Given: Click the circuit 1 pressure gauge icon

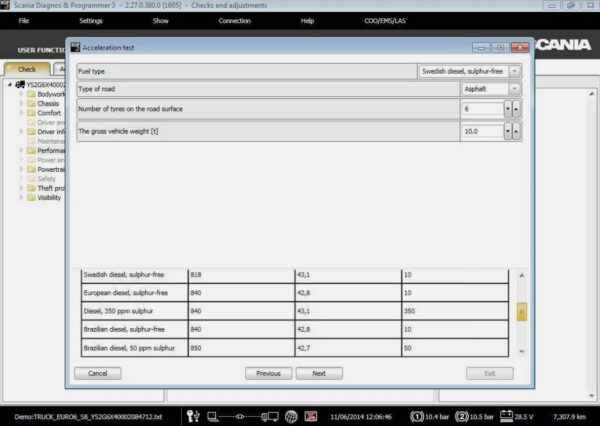Looking at the screenshot, I should (x=416, y=416).
